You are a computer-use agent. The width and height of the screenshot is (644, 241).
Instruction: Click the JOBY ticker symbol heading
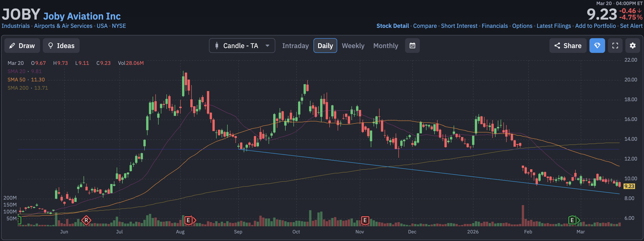click(x=21, y=14)
